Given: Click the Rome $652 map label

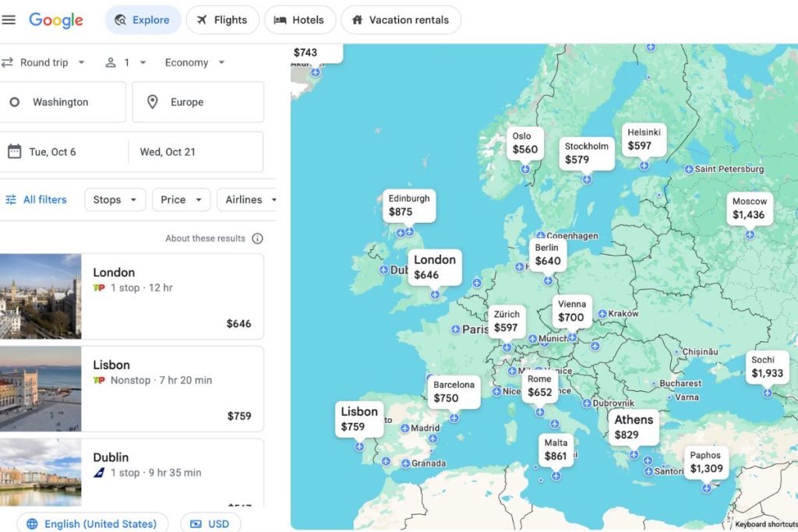Looking at the screenshot, I should coord(539,386).
